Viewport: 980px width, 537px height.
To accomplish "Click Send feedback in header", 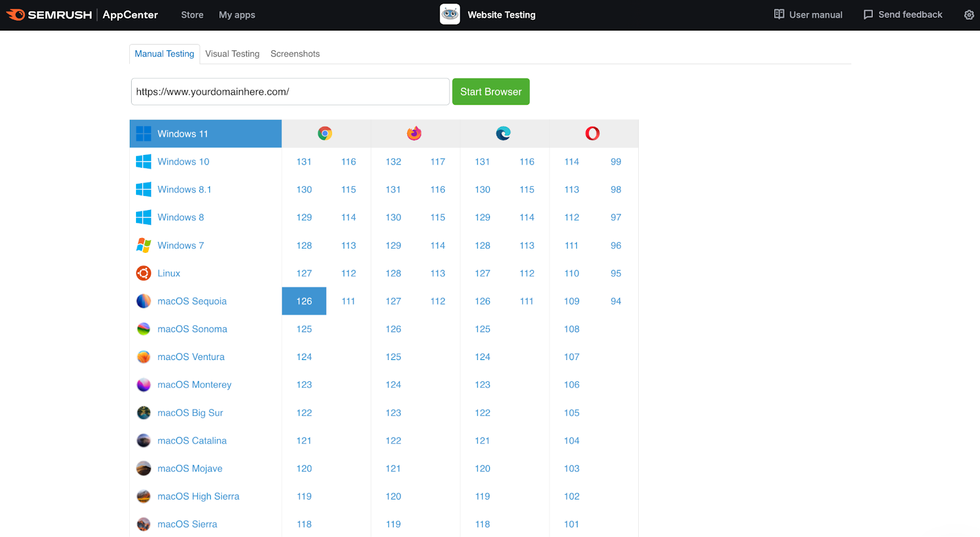I will [x=902, y=15].
